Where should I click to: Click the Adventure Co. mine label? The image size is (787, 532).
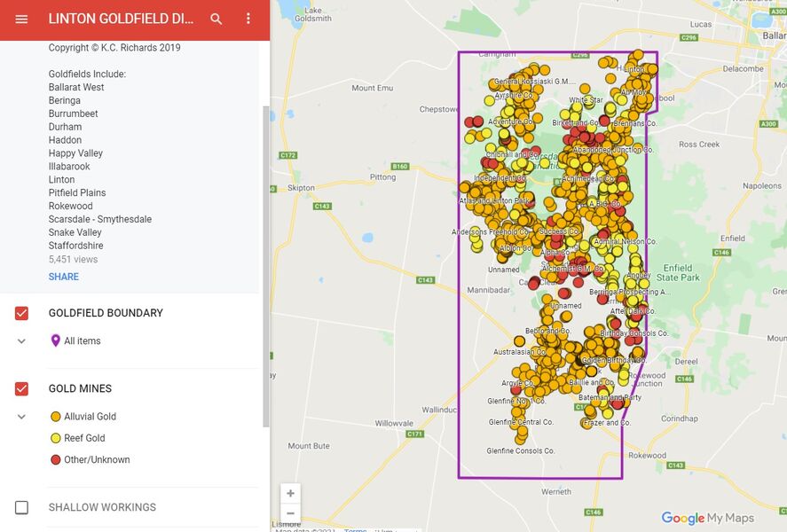(511, 121)
